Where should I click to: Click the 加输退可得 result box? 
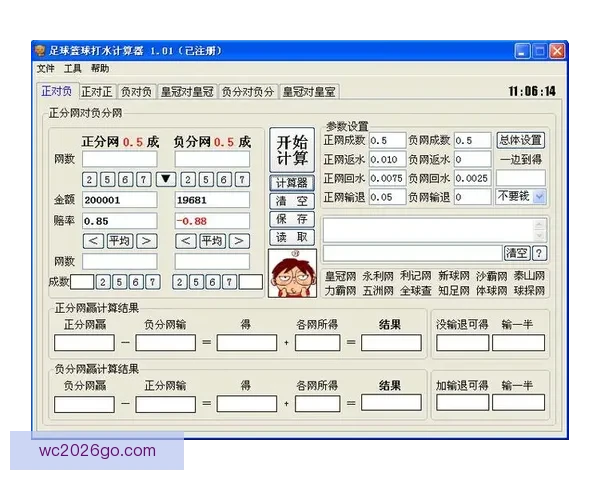point(462,403)
